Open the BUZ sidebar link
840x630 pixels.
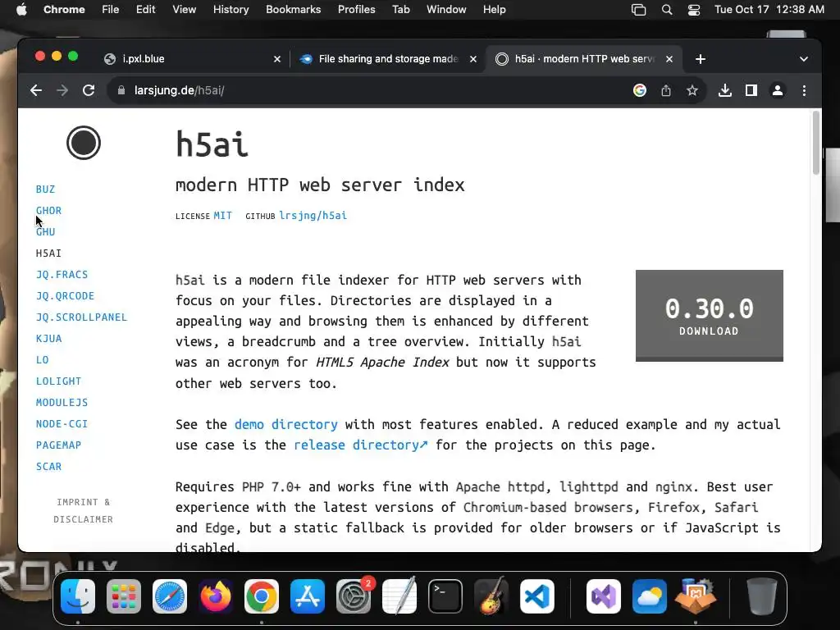click(x=46, y=189)
